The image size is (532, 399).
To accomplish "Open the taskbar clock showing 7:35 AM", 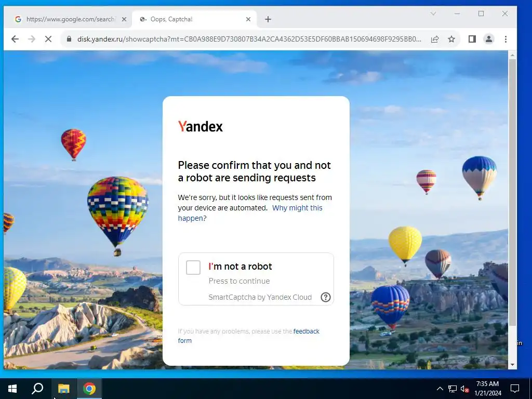I will click(487, 389).
